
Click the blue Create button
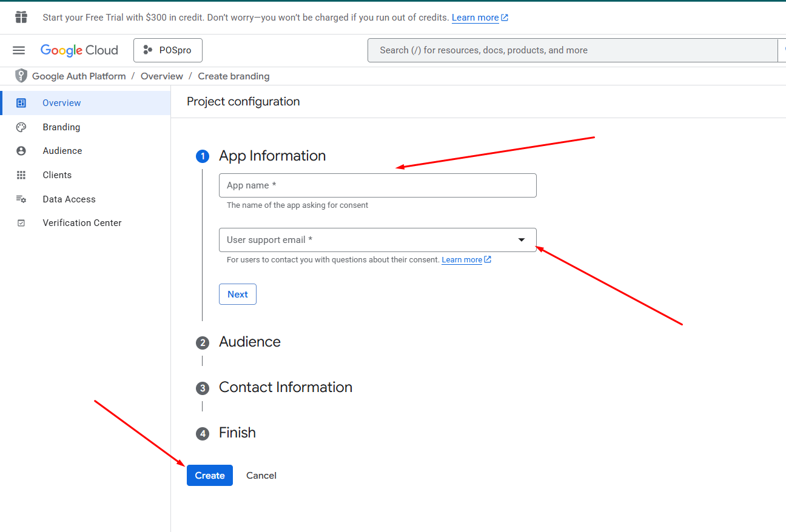click(x=210, y=476)
